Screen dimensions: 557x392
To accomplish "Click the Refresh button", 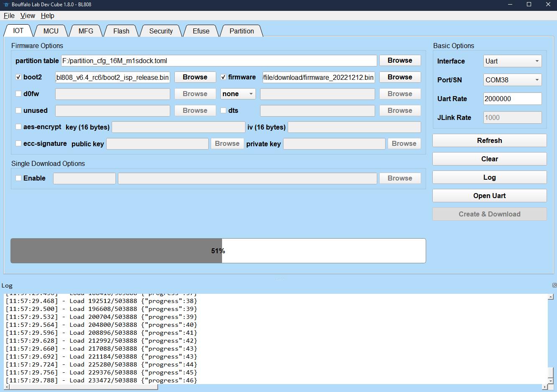I will click(x=489, y=140).
